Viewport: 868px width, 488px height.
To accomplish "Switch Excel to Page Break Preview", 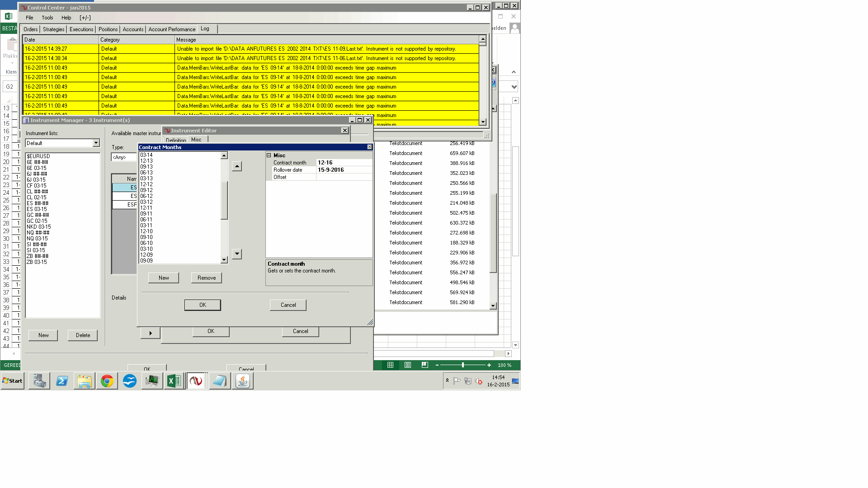I will [x=425, y=365].
